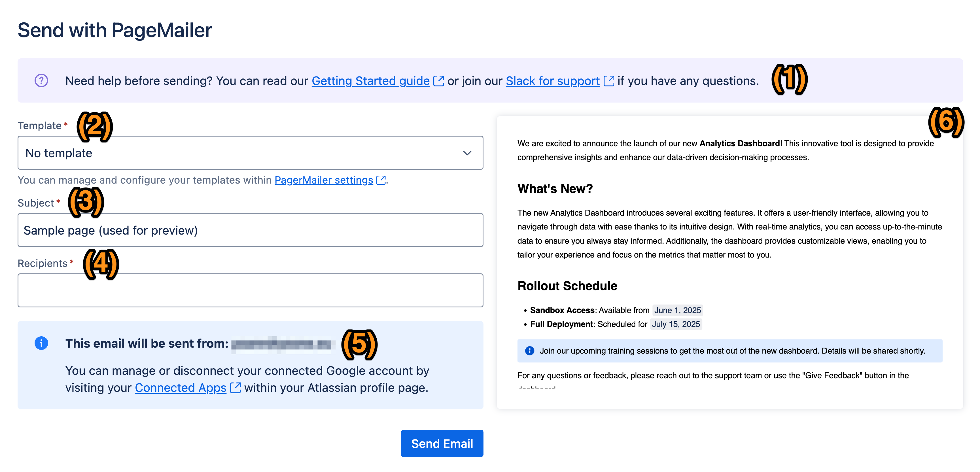
Task: Click the Send Email button
Action: 442,443
